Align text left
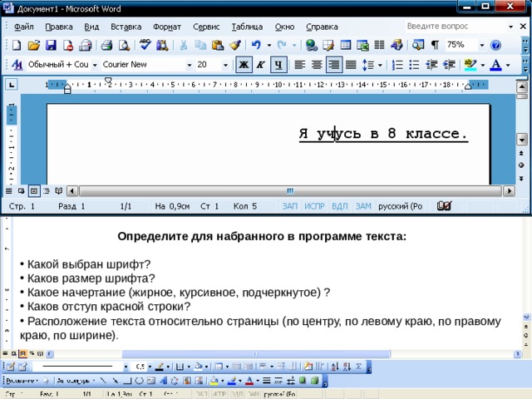This screenshot has width=532, height=399. point(299,65)
